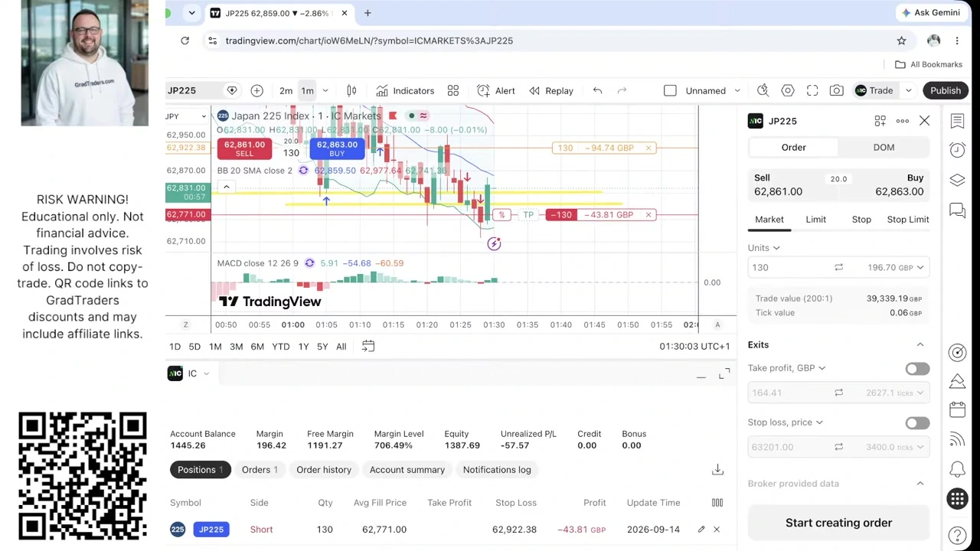Click the Publish button

tap(946, 90)
